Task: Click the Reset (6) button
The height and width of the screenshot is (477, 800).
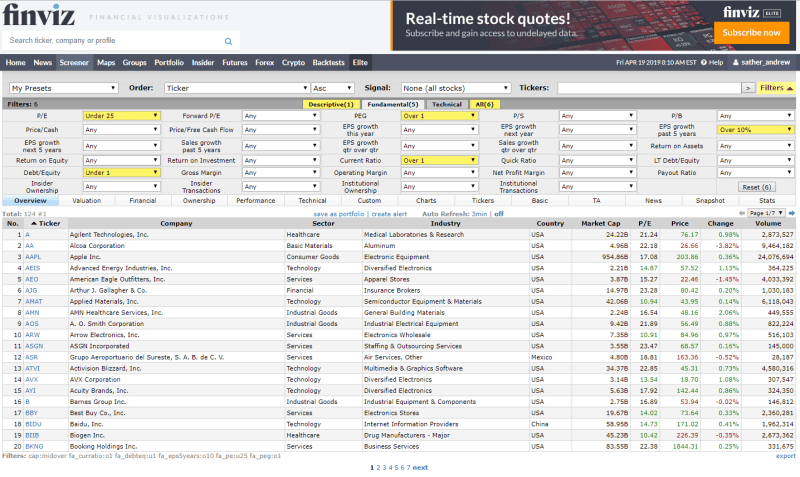Action: 757,187
